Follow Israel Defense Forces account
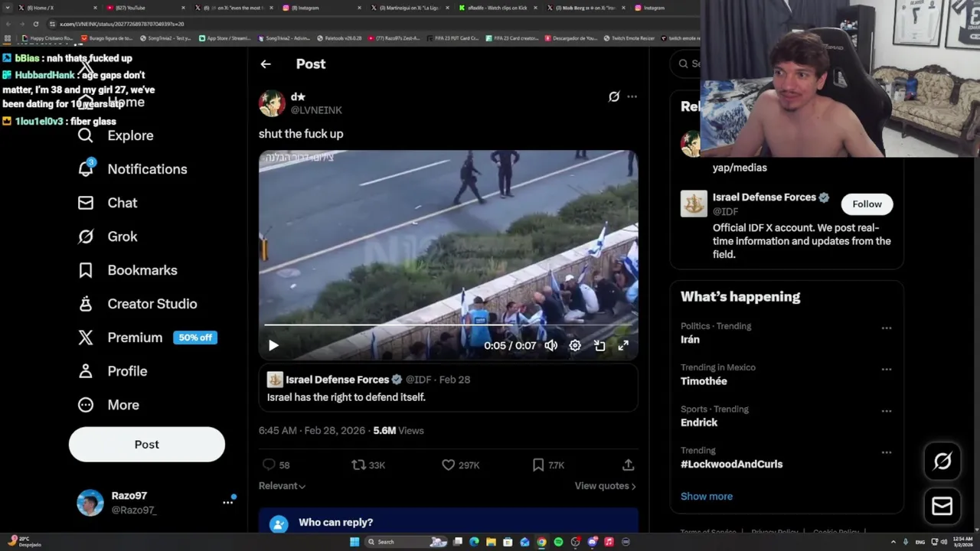The image size is (980, 551). pos(867,204)
